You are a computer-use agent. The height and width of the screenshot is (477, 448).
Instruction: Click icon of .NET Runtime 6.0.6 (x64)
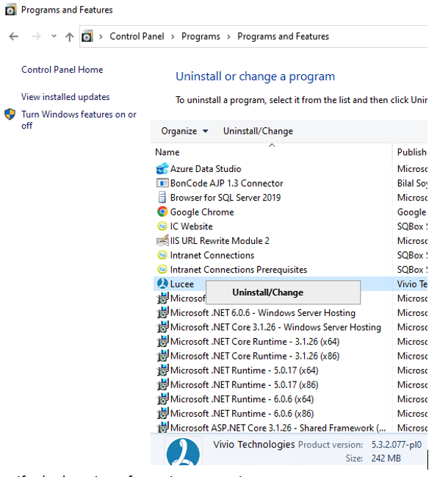pyautogui.click(x=162, y=399)
